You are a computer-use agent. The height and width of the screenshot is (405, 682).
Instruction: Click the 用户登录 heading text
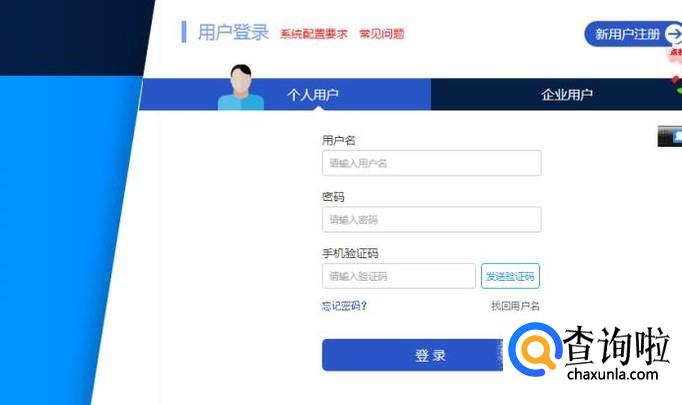point(233,32)
